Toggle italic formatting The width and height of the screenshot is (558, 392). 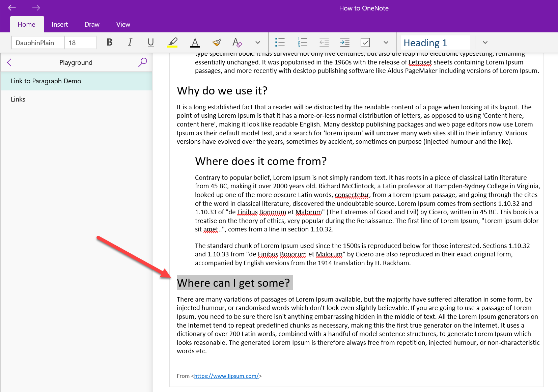130,43
